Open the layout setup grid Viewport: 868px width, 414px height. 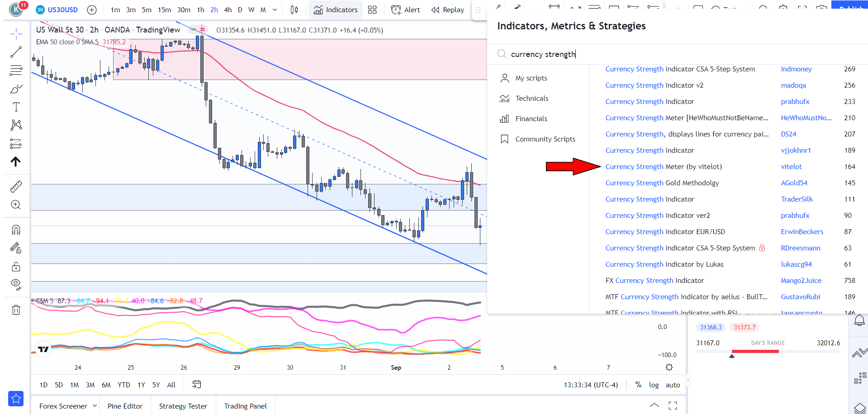(x=372, y=10)
